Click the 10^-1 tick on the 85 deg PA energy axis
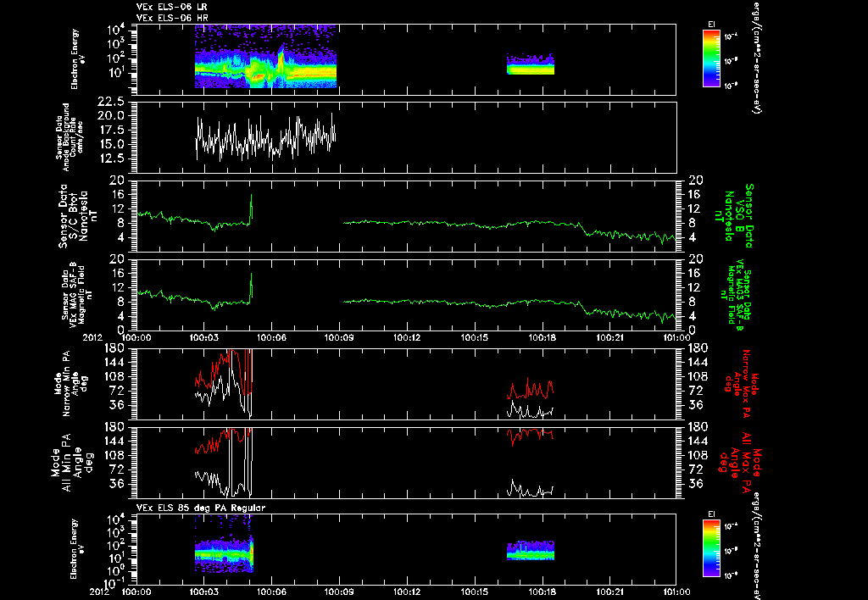Viewport: 868px width, 600px height. (x=114, y=583)
